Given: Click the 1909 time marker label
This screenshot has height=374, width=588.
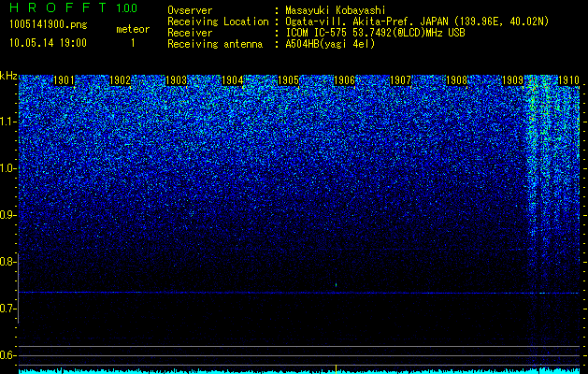Looking at the screenshot, I should (512, 80).
